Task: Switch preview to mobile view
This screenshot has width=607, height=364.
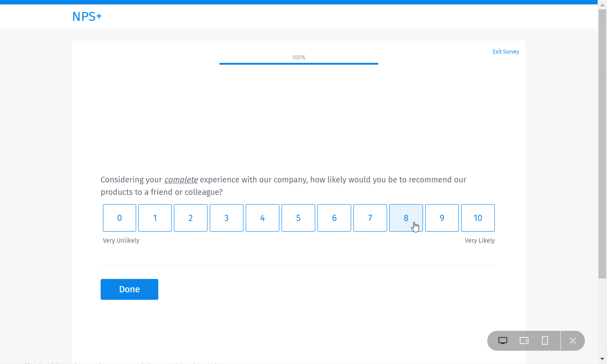Action: click(x=544, y=341)
